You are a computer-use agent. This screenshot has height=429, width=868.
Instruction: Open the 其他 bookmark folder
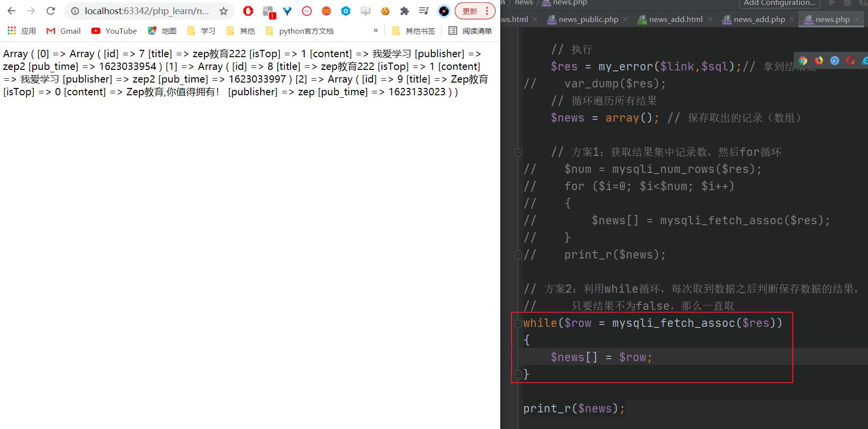pyautogui.click(x=240, y=31)
